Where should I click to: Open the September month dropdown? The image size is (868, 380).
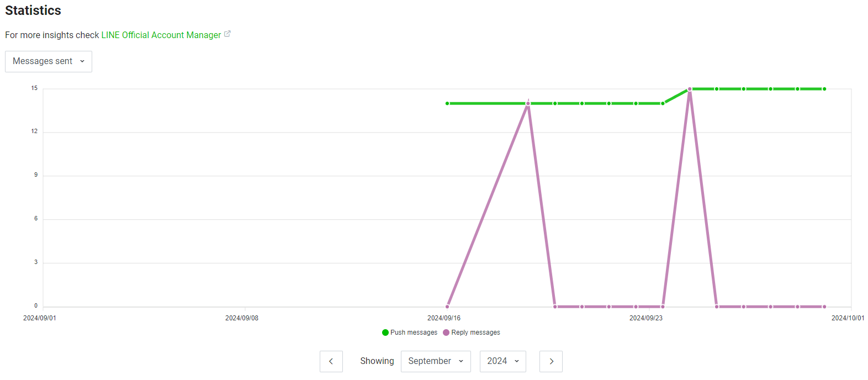coord(435,361)
